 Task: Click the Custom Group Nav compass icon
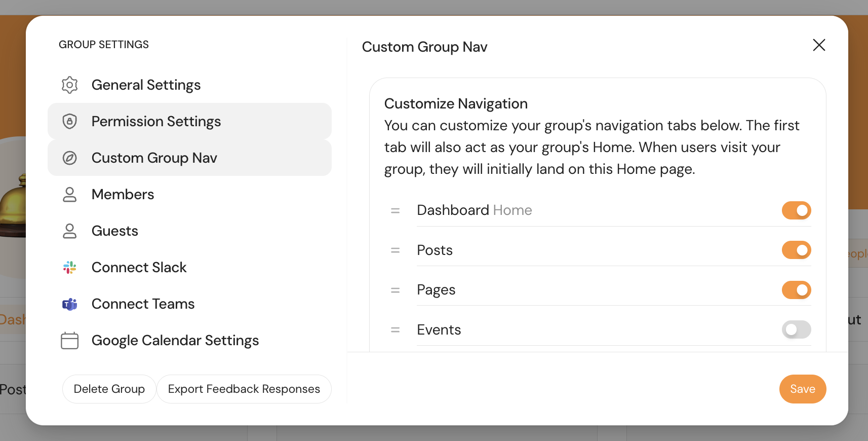coord(70,158)
